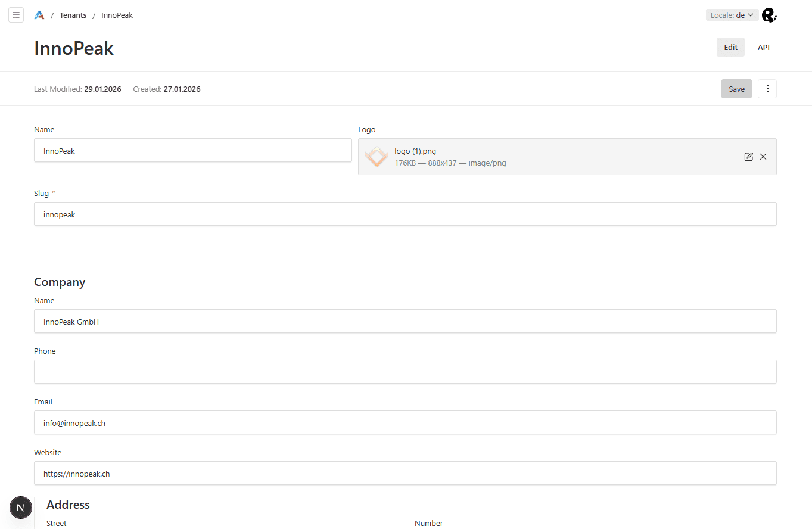Focus the Email input field
Screen dimensions: 812x529
[405, 423]
